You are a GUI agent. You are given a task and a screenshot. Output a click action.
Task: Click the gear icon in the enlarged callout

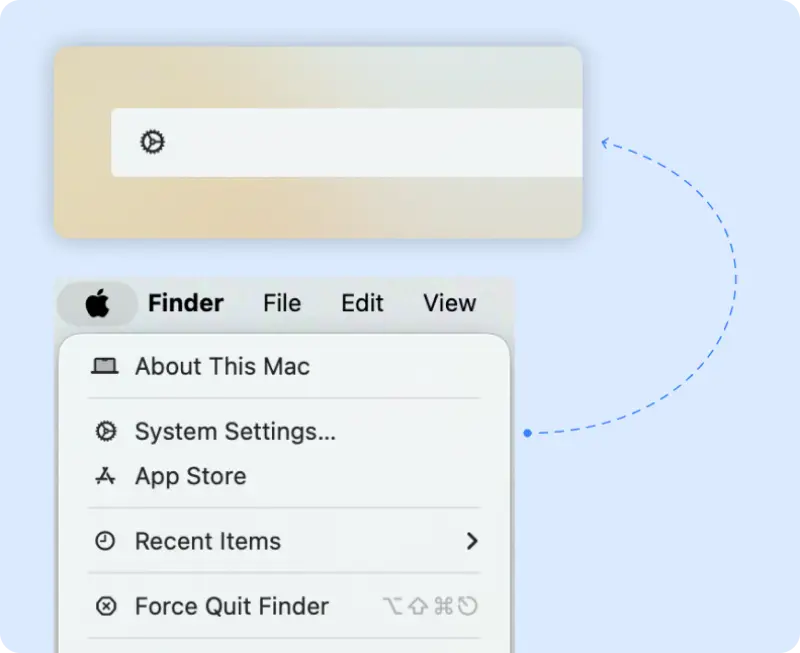pyautogui.click(x=152, y=142)
